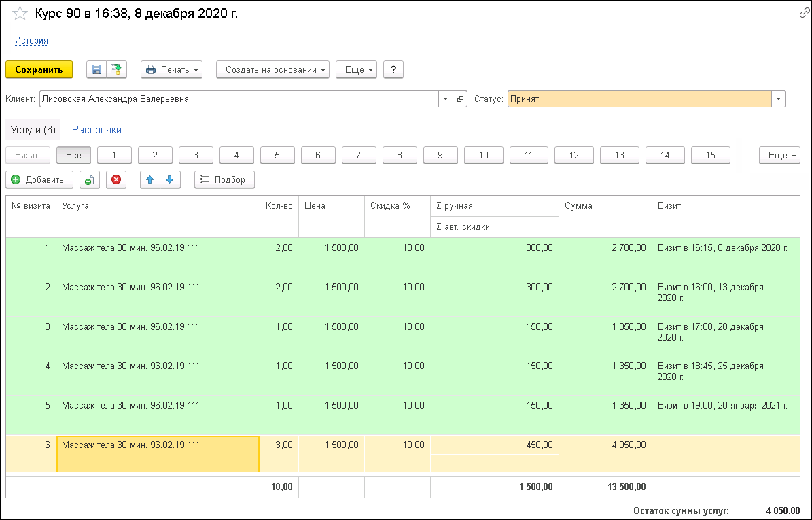
Task: Open the История link
Action: pyautogui.click(x=31, y=41)
